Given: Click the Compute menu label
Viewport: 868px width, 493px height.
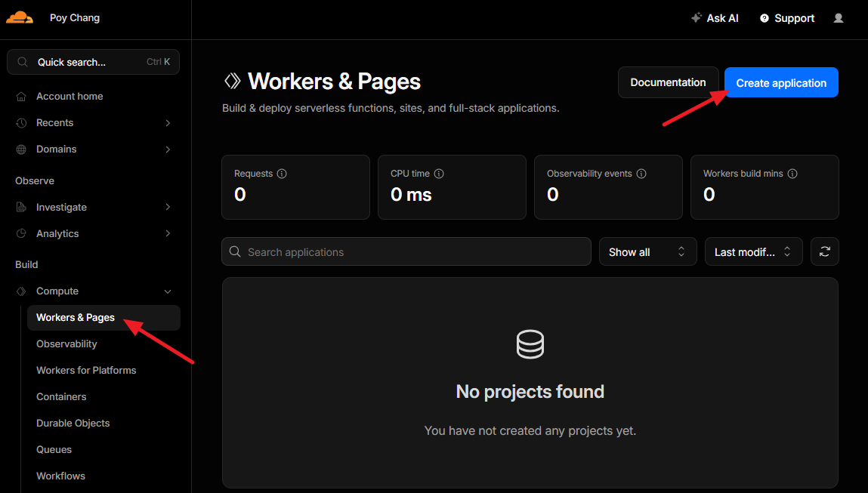Looking at the screenshot, I should click(x=57, y=291).
